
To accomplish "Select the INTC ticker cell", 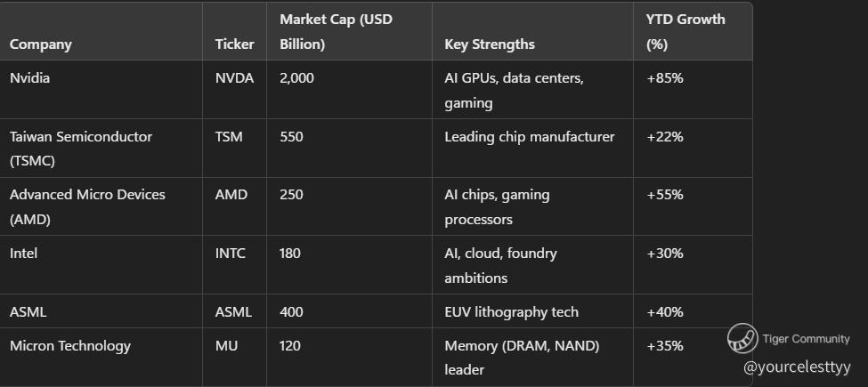I will [231, 254].
